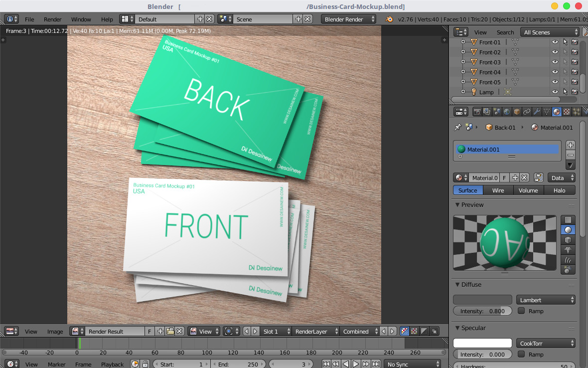Open the Blender Render engine dropdown
The width and height of the screenshot is (588, 368).
click(x=349, y=19)
